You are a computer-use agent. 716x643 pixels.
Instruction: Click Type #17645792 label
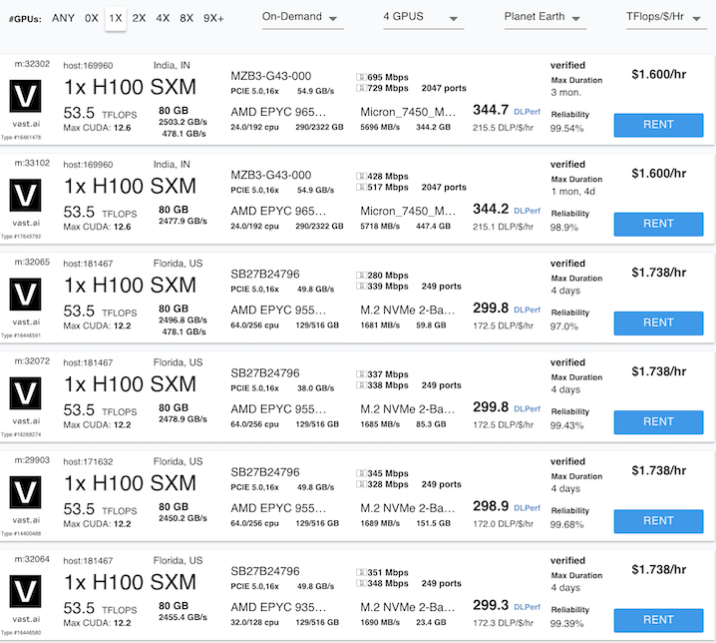[21, 237]
